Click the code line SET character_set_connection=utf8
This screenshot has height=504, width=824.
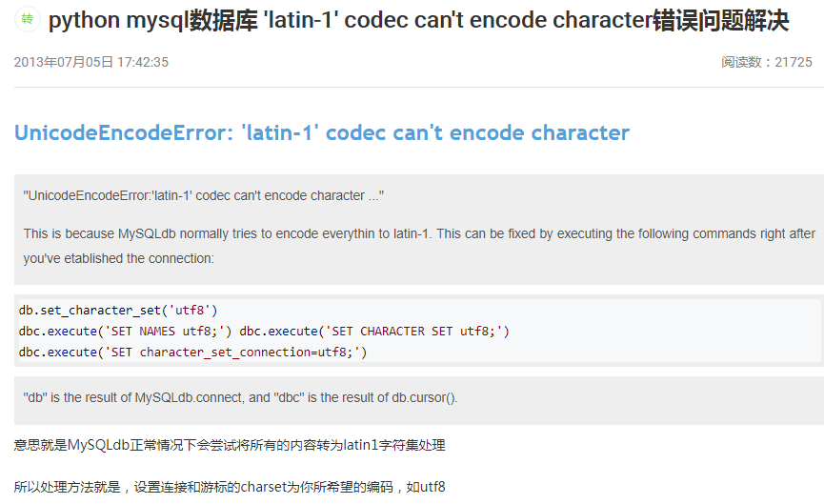[192, 353]
